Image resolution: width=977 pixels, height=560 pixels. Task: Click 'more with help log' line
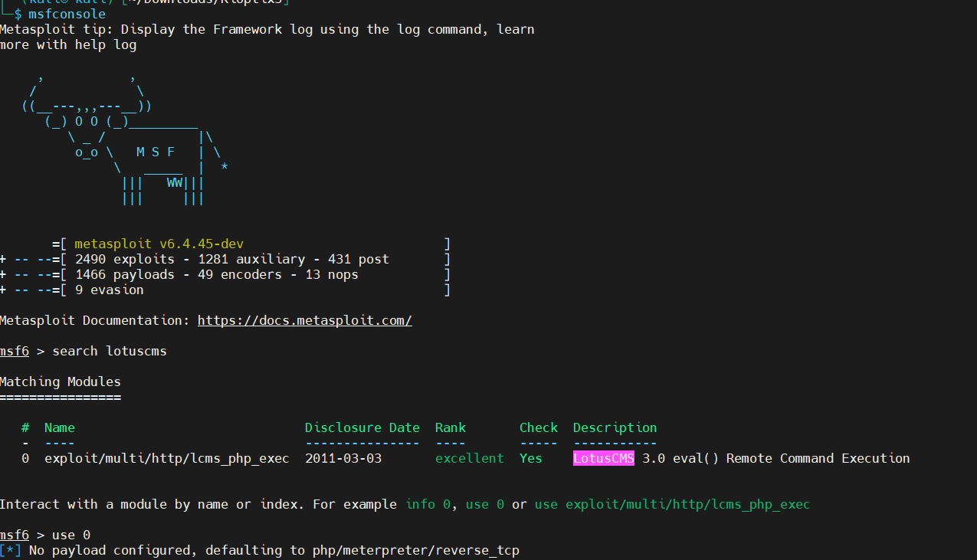tap(68, 44)
